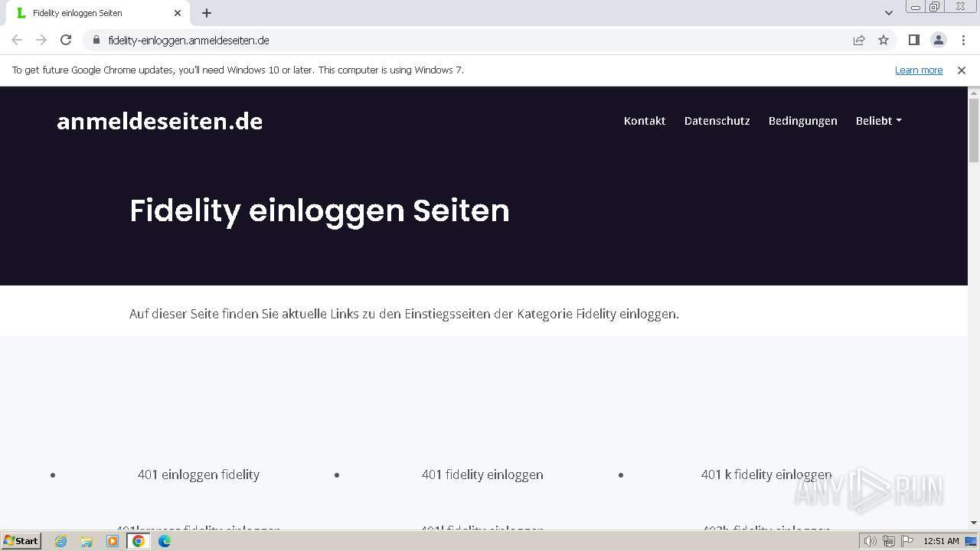The image size is (980, 551).
Task: Open the Kontakt page
Action: (645, 121)
